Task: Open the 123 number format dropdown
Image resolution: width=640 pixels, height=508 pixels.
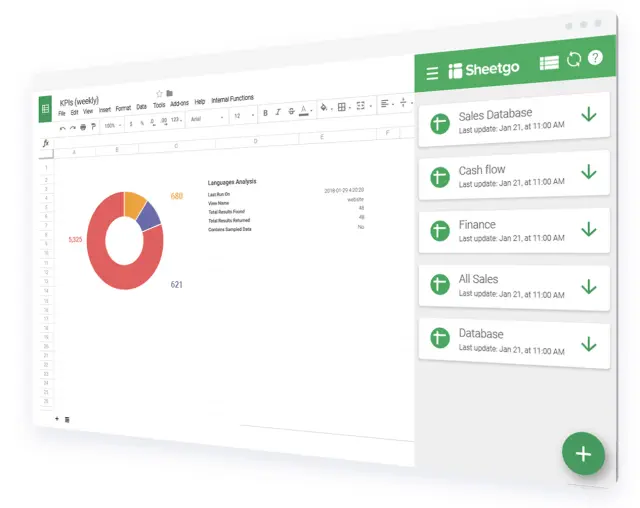Action: 176,120
